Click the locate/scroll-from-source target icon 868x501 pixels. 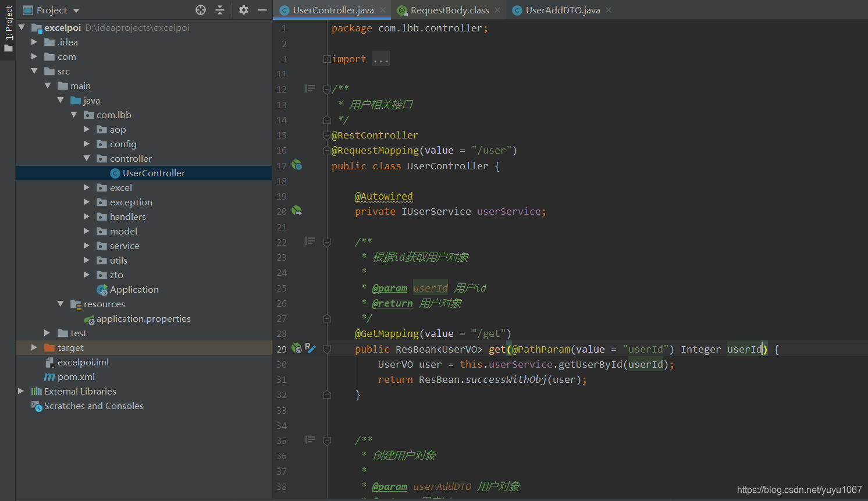point(201,10)
